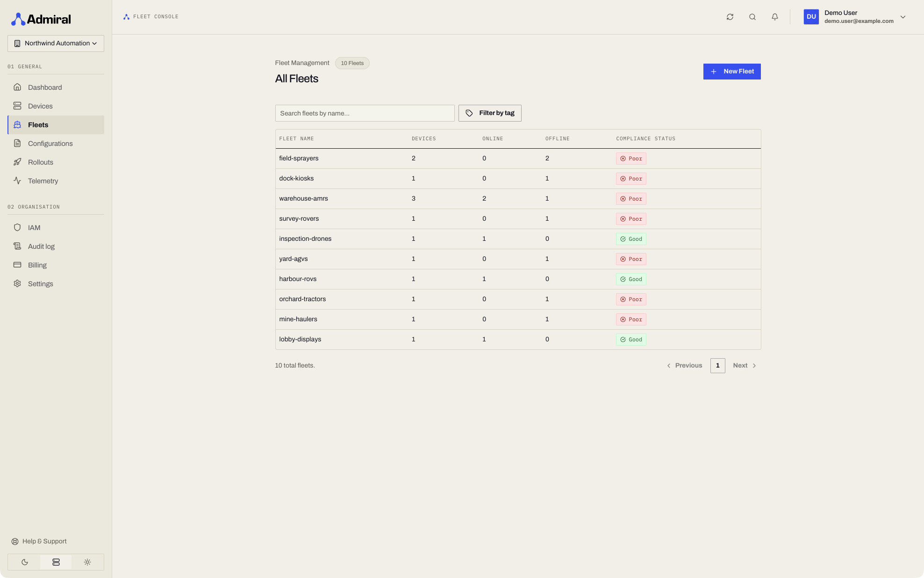The height and width of the screenshot is (578, 924).
Task: Click the Fleet Console breadcrumb icon
Action: pyautogui.click(x=126, y=17)
